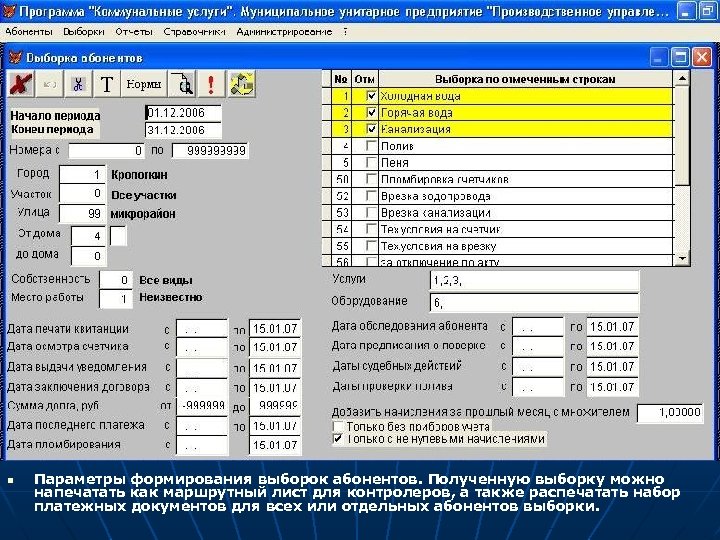
Task: Uncheck the Канализация checkbox
Action: point(371,129)
